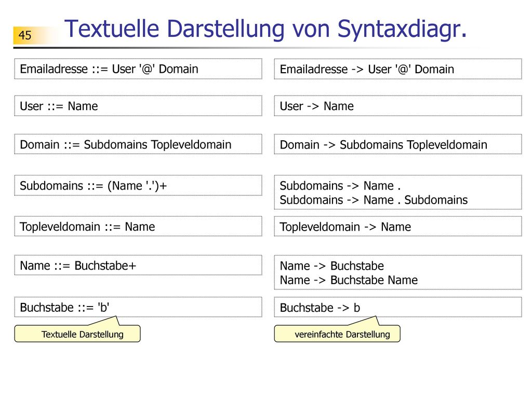Select the box 'Emailadresse ::= User '@' Domain'
The image size is (532, 399).
tap(138, 69)
